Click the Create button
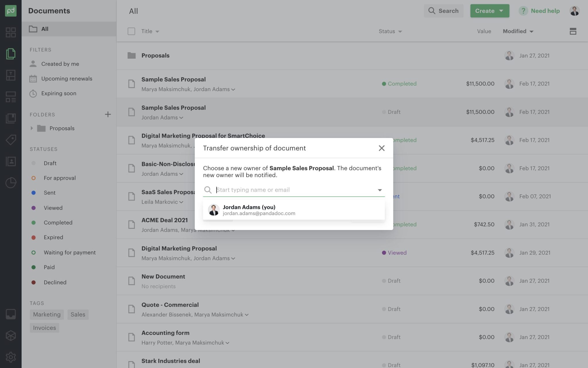588x368 pixels. (490, 11)
